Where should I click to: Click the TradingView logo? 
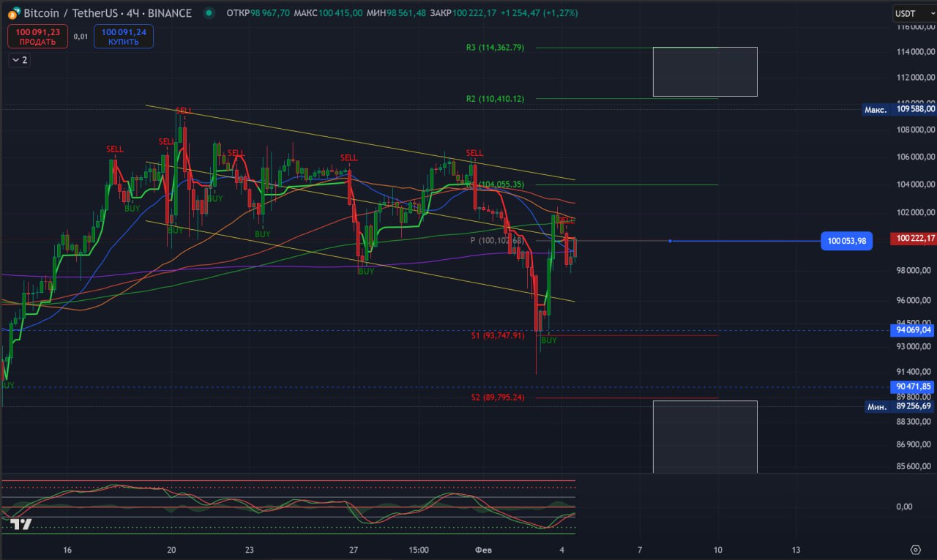tap(21, 524)
